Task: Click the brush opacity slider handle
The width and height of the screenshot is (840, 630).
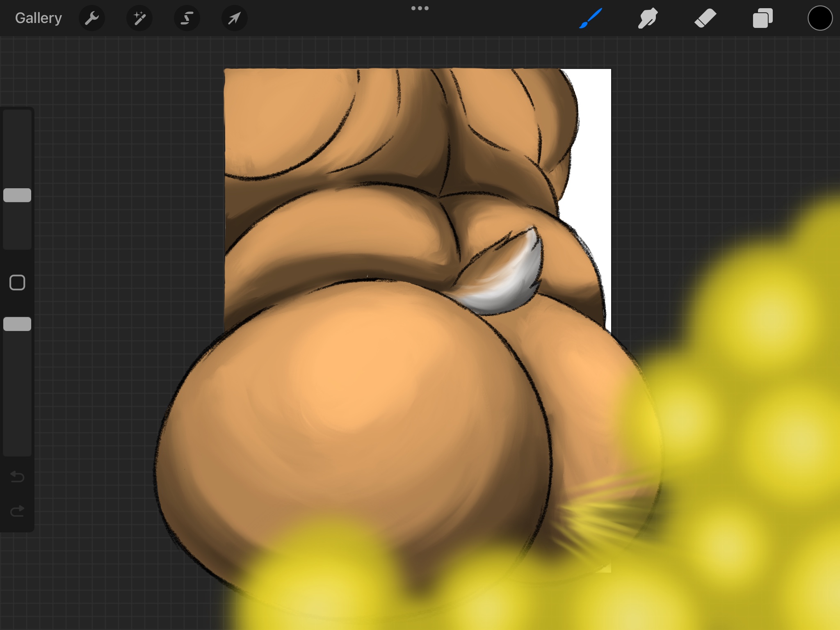Action: [x=17, y=324]
